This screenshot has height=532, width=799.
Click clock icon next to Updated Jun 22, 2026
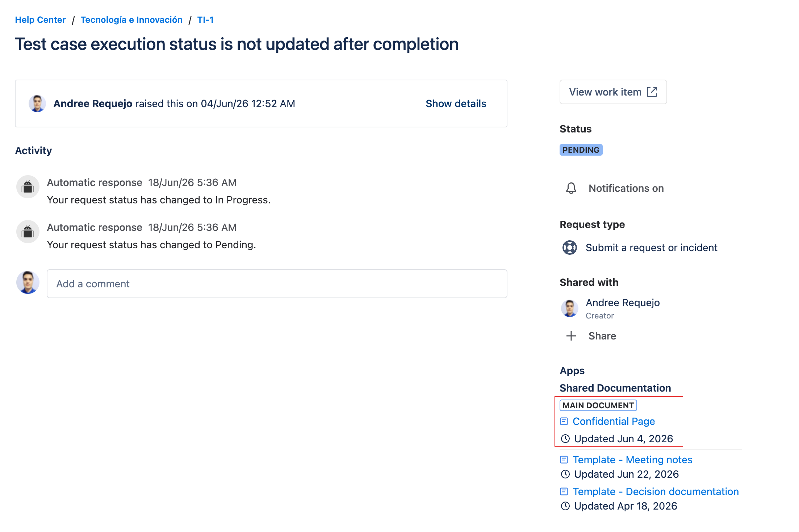point(565,474)
